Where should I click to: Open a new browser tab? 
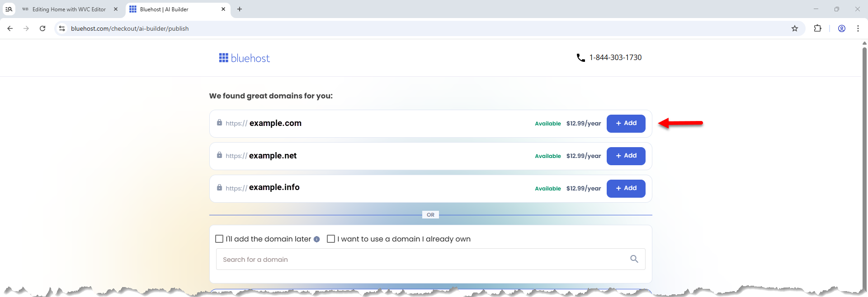[240, 9]
